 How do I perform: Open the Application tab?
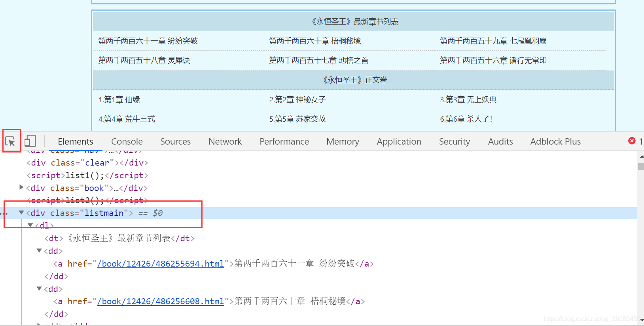pyautogui.click(x=399, y=141)
